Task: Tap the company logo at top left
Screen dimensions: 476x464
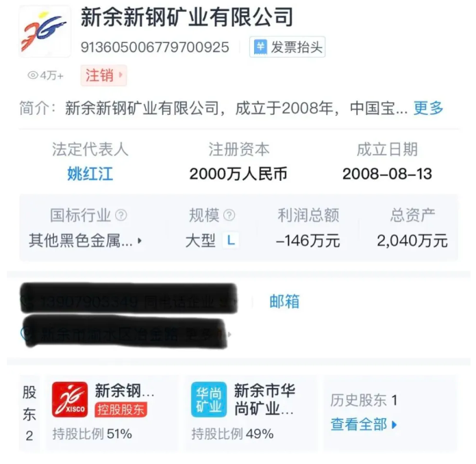Action: click(45, 31)
